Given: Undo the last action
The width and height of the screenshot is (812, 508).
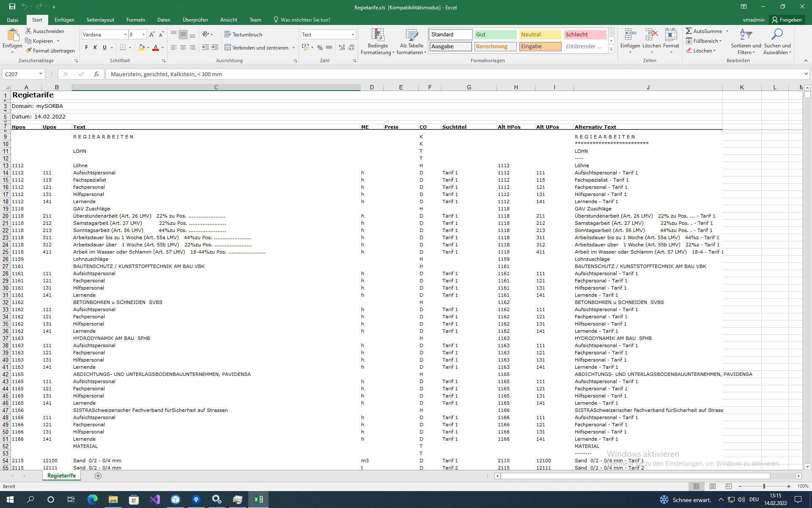Looking at the screenshot, I should (25, 7).
